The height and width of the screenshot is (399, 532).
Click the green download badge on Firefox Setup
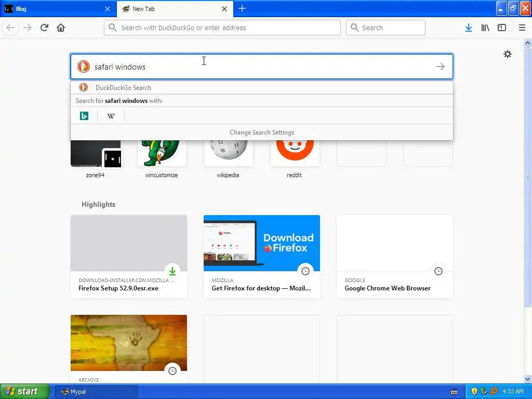pos(172,271)
